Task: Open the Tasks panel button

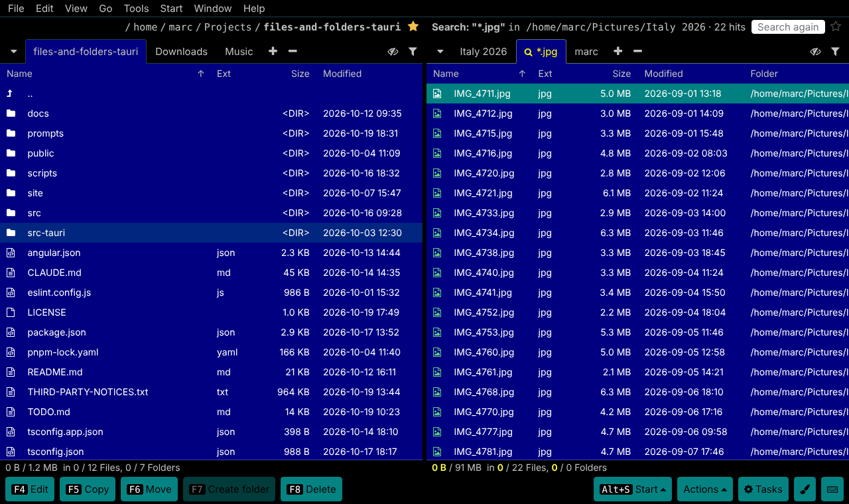Action: click(763, 489)
